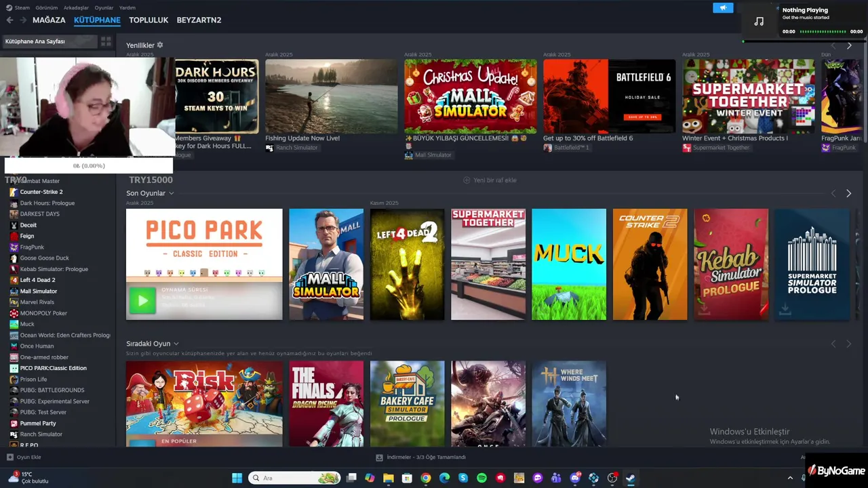Open the Görünüm menu
868x488 pixels.
46,7
